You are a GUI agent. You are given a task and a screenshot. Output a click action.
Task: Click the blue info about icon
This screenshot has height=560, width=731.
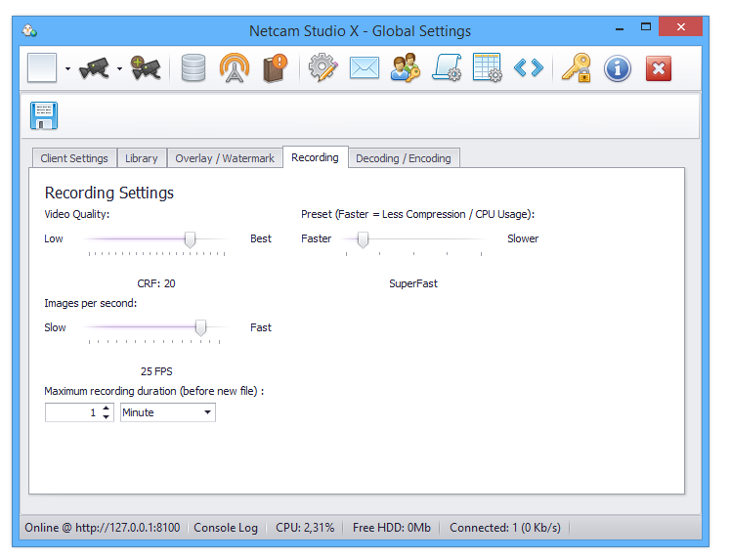tap(618, 68)
